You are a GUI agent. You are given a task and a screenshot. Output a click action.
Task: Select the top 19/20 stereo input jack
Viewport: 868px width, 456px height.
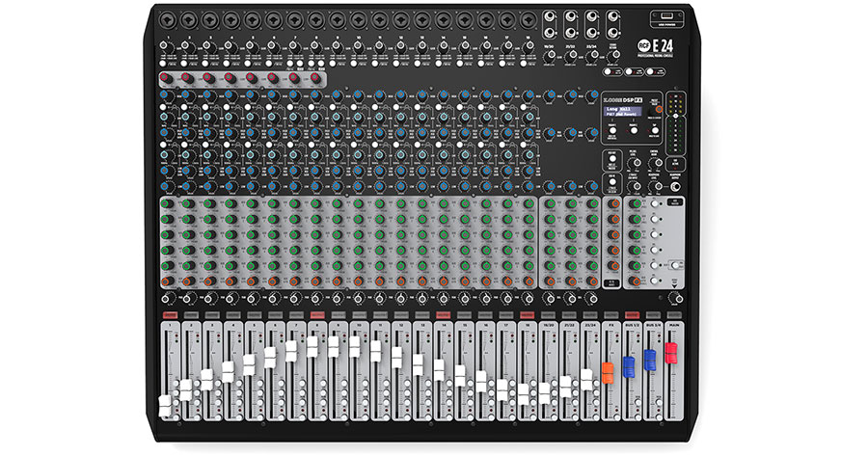550,16
